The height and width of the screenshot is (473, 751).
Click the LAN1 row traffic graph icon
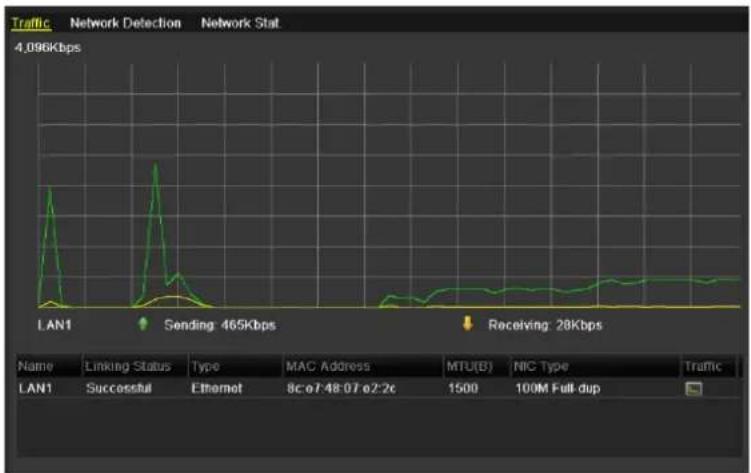694,388
